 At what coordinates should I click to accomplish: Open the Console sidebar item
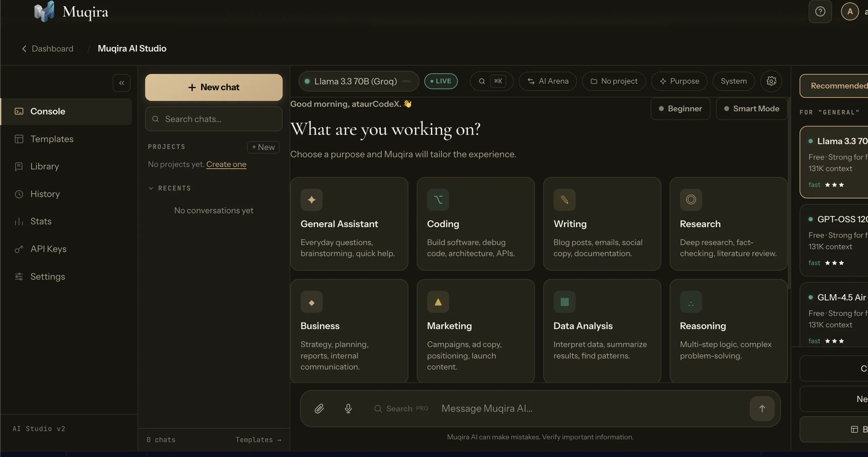66,112
